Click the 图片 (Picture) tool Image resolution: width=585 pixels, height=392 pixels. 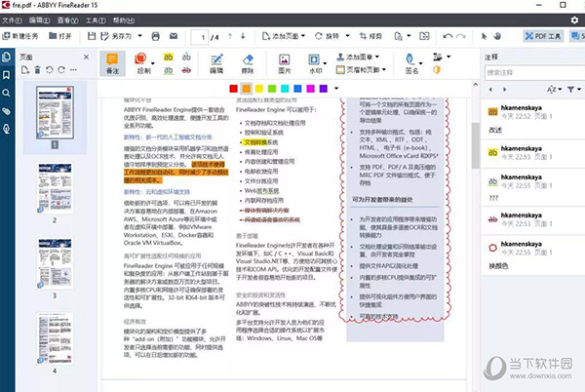pyautogui.click(x=285, y=63)
